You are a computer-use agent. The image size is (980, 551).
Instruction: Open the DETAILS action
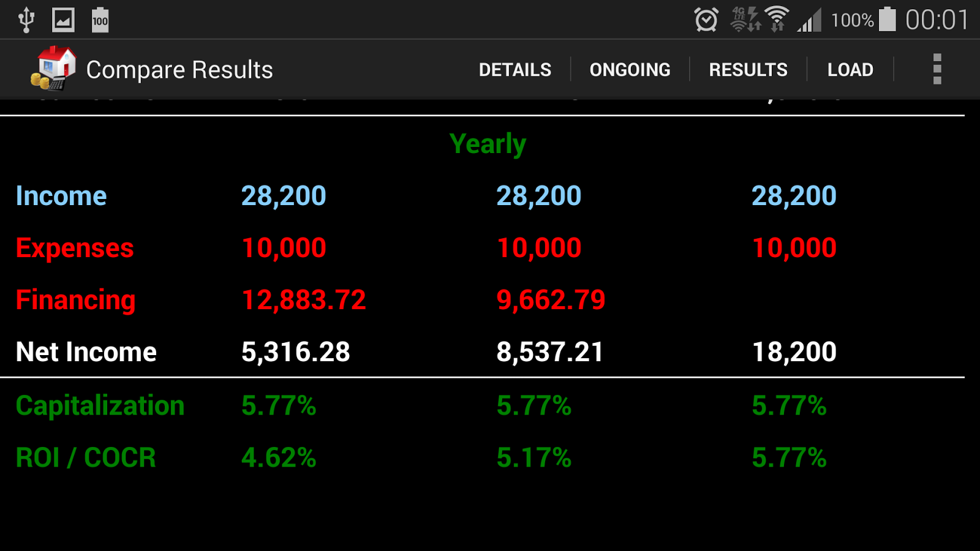pos(515,70)
